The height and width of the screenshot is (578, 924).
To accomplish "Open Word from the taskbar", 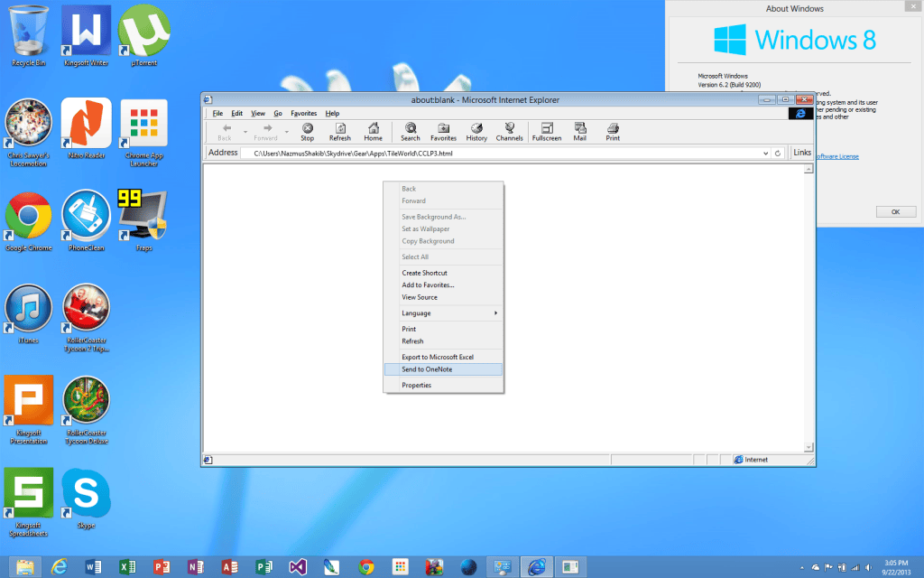I will click(x=93, y=567).
